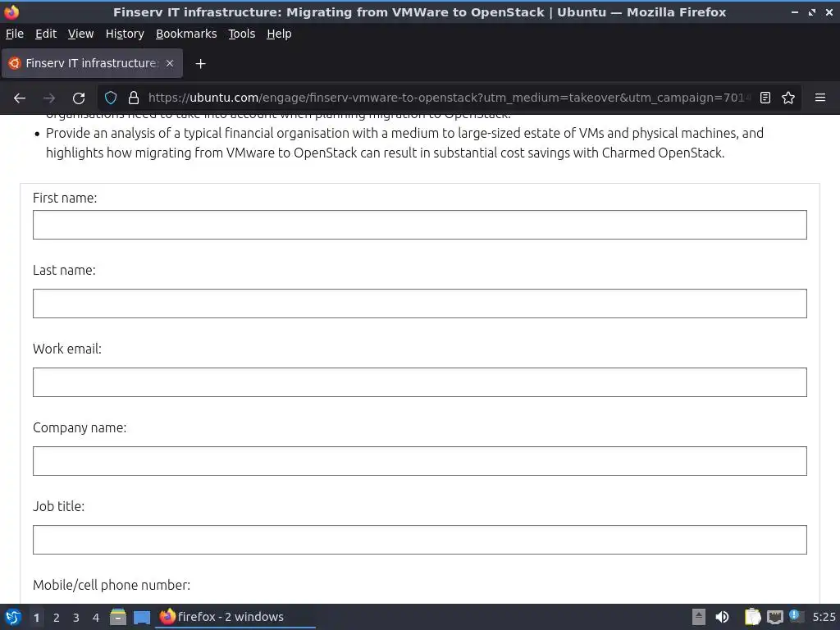Reload the current page
This screenshot has width=840, height=630.
coord(79,98)
